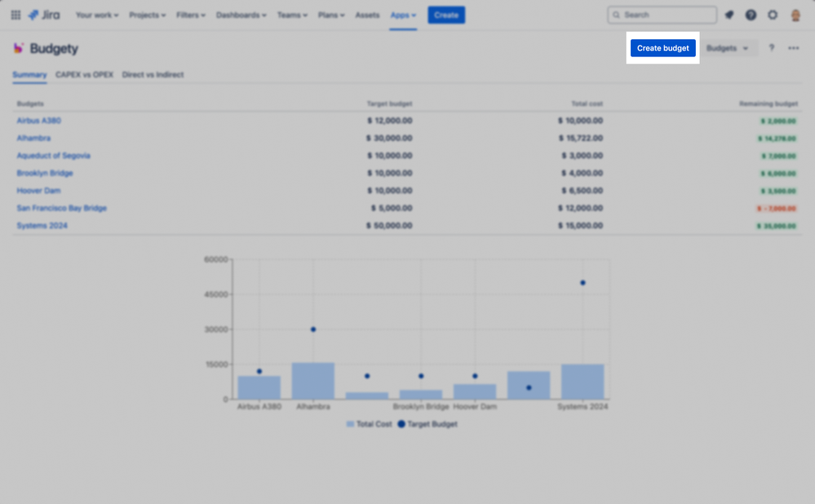Screen dimensions: 815x504
Task: Open the search field
Action: point(661,14)
